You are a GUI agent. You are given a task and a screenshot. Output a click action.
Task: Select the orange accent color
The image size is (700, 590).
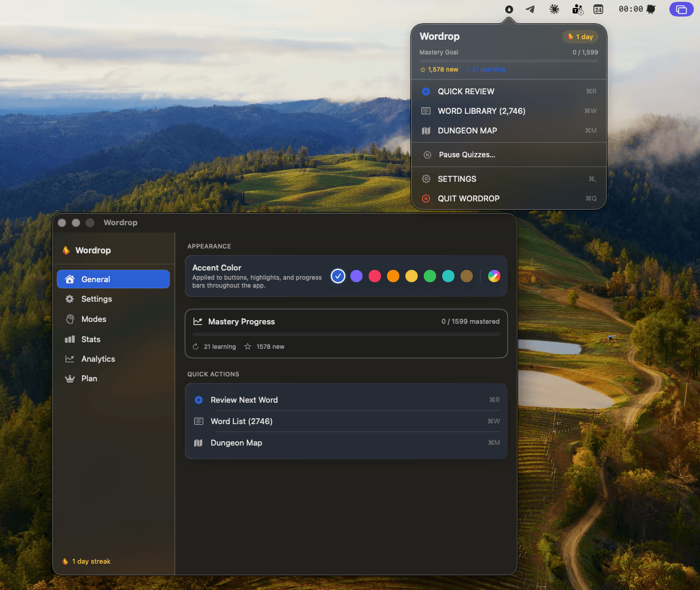coord(393,276)
